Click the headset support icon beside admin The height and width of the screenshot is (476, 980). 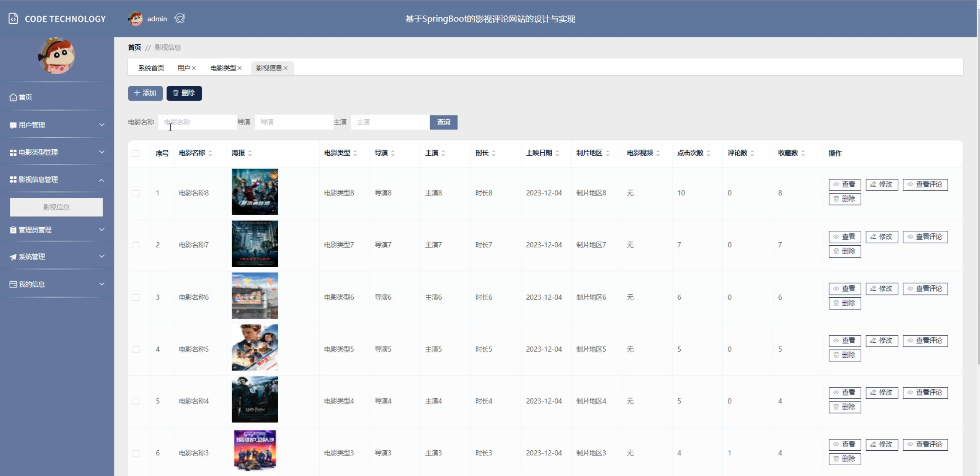180,18
